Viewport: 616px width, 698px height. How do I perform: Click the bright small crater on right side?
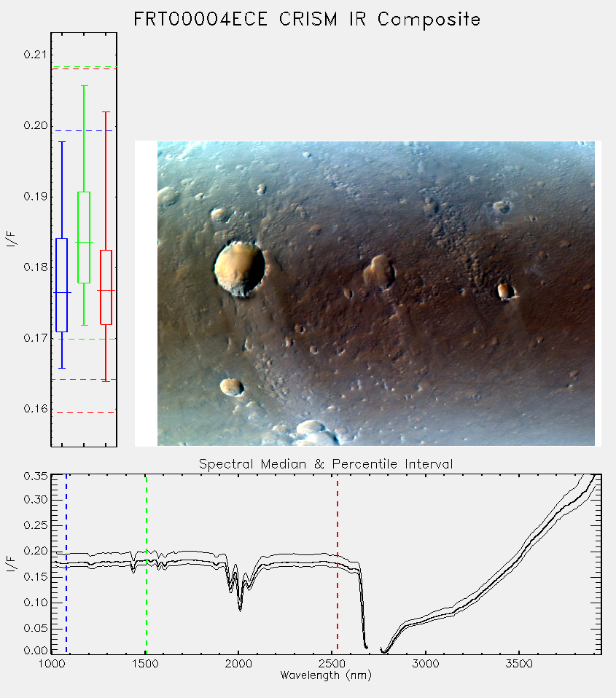point(505,291)
